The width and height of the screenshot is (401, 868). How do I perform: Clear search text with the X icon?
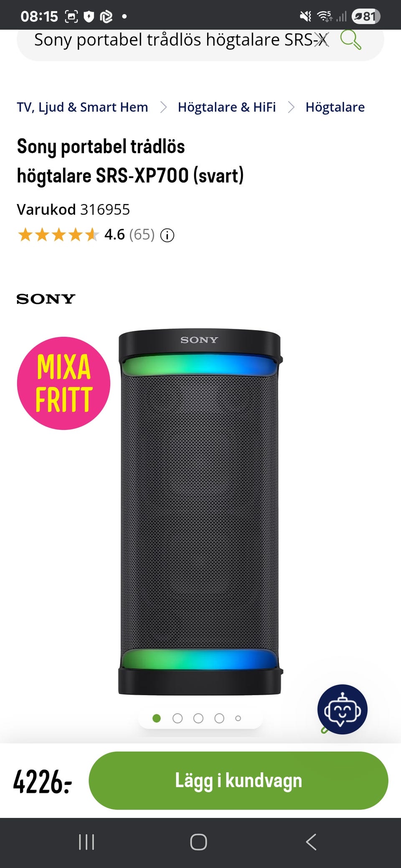pyautogui.click(x=321, y=40)
